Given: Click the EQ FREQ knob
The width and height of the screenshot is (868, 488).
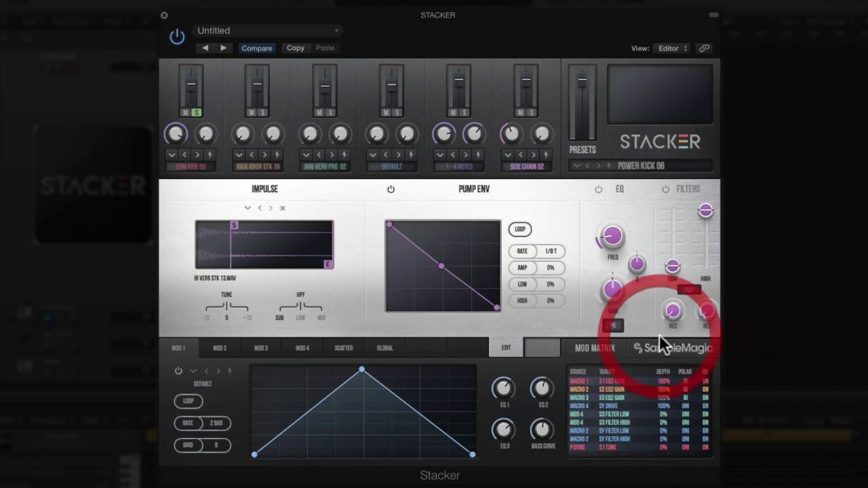Looking at the screenshot, I should pos(612,236).
